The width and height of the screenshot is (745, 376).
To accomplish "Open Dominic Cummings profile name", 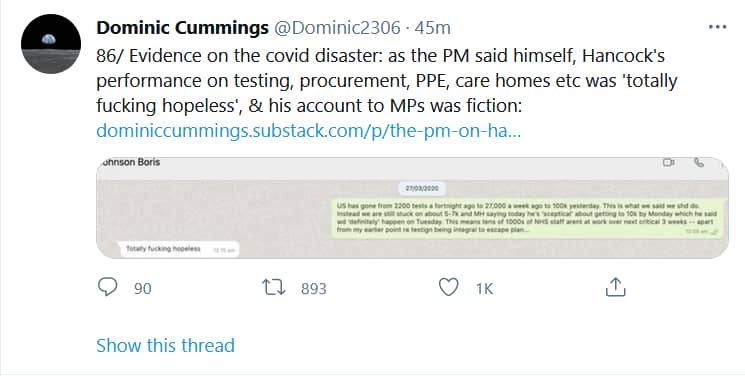I will coord(182,28).
